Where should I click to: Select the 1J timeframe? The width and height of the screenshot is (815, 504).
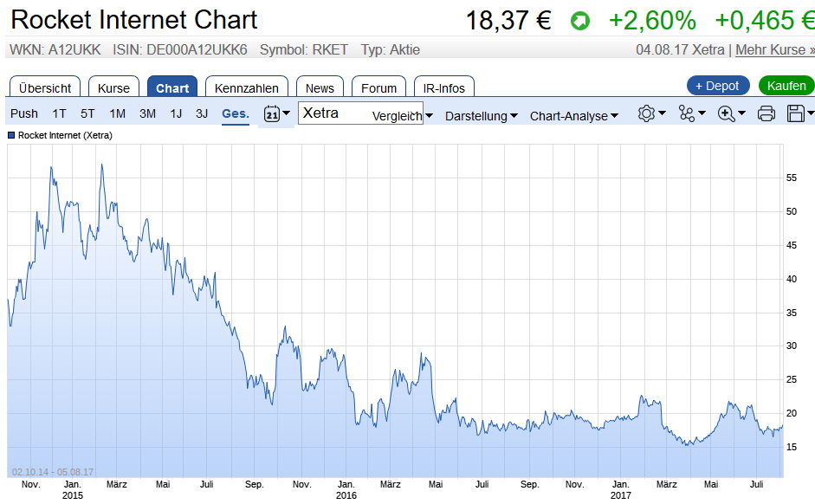point(176,113)
